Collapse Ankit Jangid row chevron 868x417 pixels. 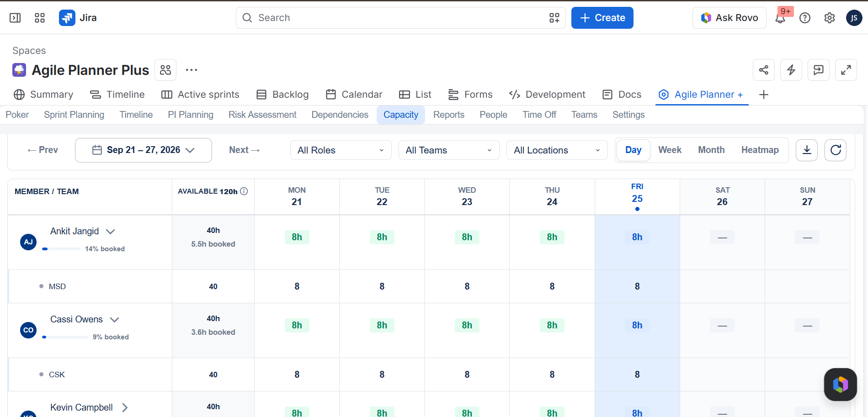point(110,232)
